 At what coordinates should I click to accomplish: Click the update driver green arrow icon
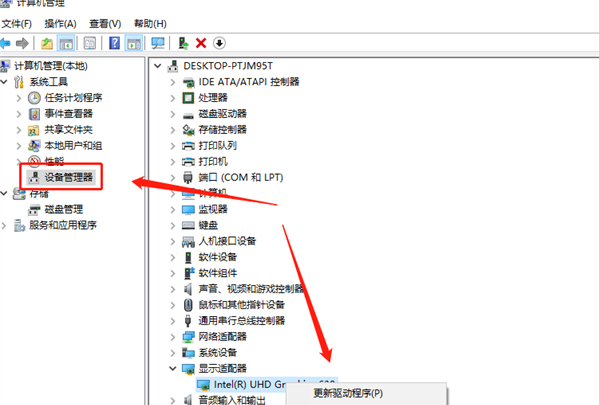click(x=183, y=43)
